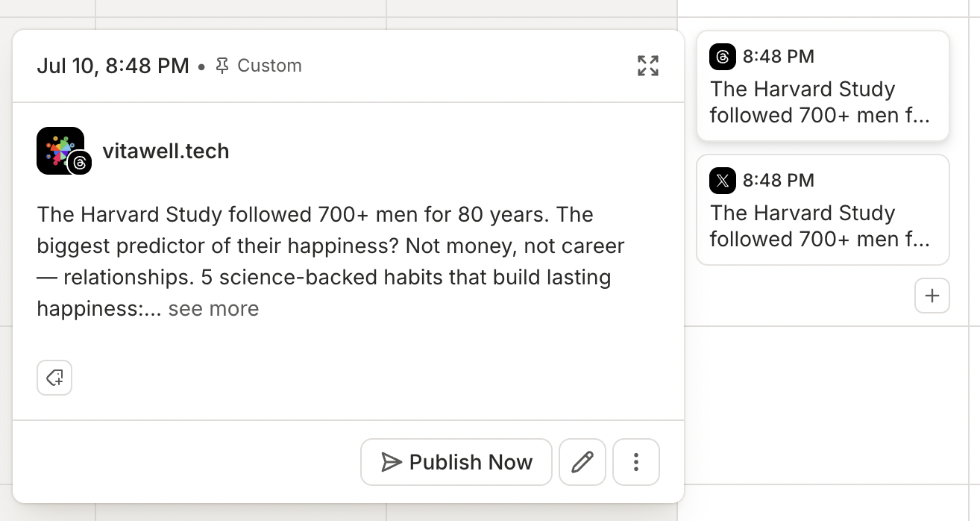Click the Jul 10, 8:48 PM timestamp
The image size is (980, 521).
click(113, 66)
